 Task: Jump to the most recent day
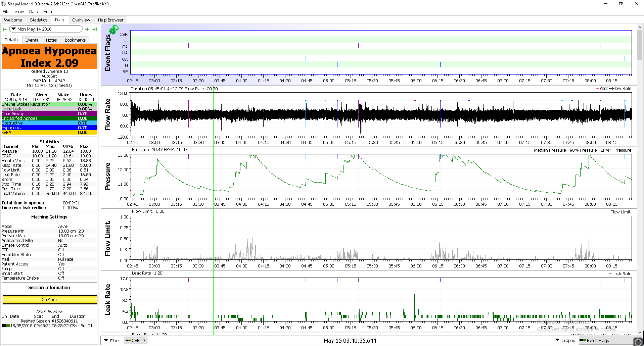[95, 29]
